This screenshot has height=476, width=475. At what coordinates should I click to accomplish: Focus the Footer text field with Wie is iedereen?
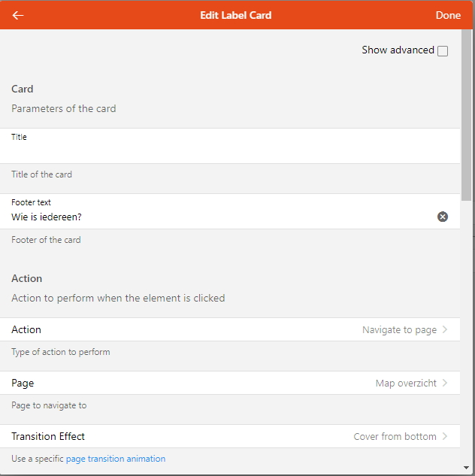coord(218,217)
